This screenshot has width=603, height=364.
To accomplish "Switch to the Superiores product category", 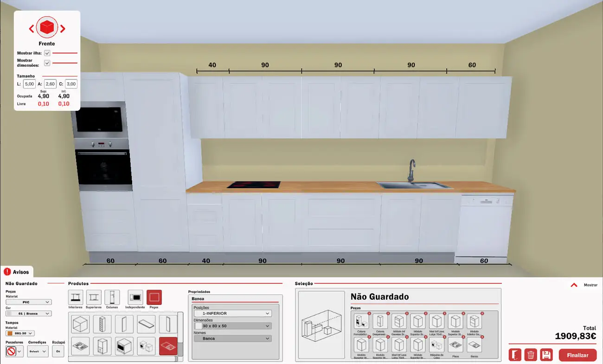I will pos(93,297).
